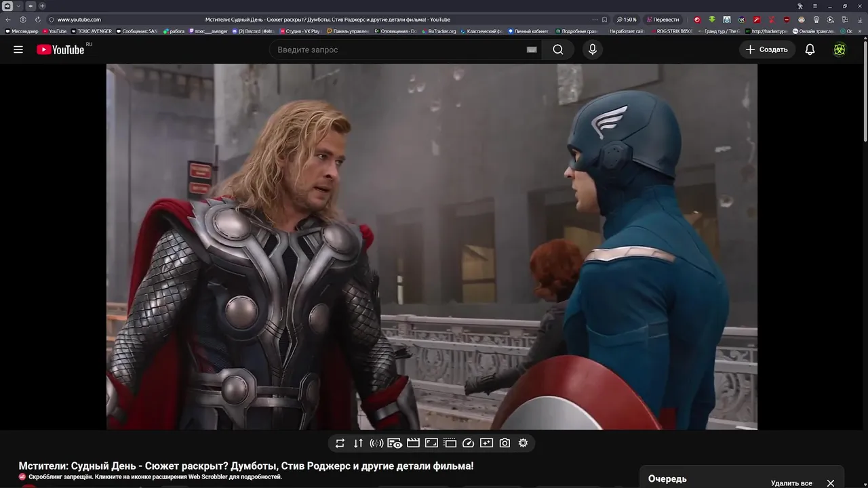Click the 'Перевести' translate button
Viewport: 868px width, 488px height.
pos(663,20)
